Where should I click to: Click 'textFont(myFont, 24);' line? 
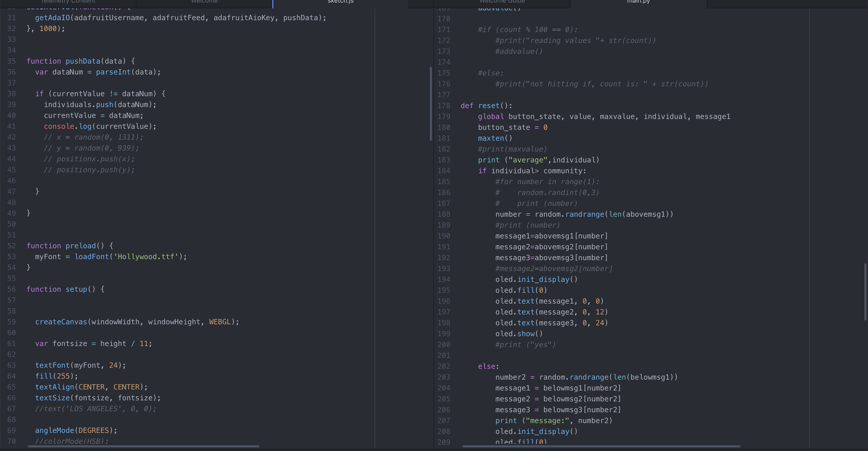point(81,365)
